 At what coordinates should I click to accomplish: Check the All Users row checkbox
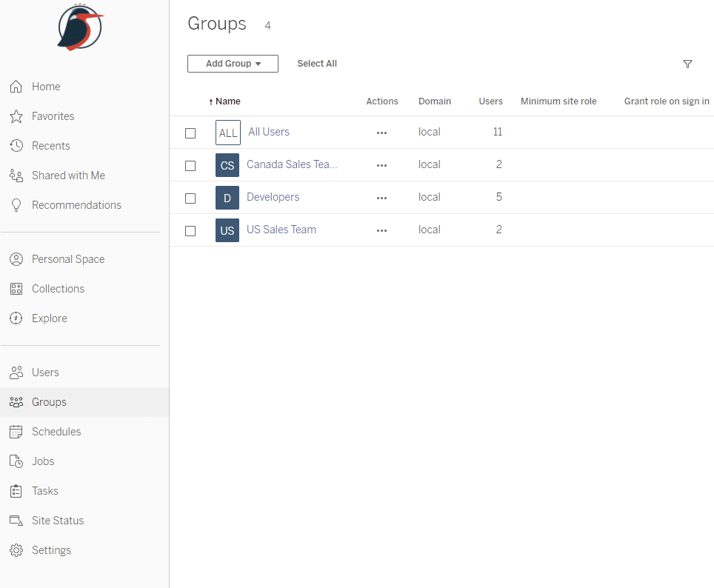(190, 133)
